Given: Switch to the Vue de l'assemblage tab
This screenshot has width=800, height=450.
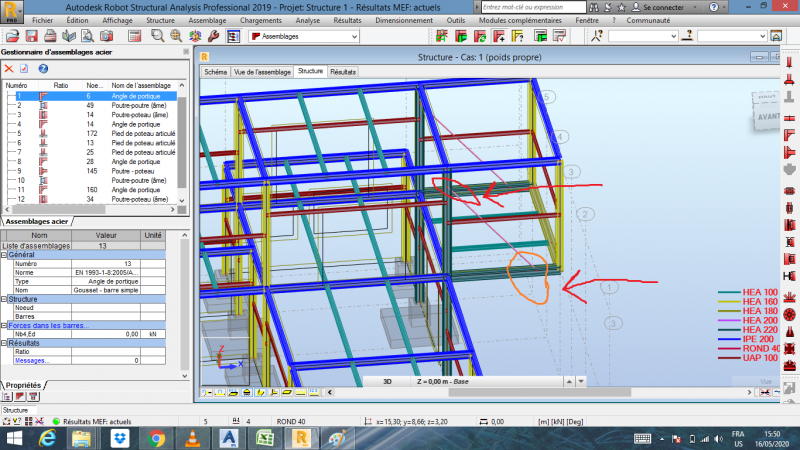Looking at the screenshot, I should coord(262,72).
